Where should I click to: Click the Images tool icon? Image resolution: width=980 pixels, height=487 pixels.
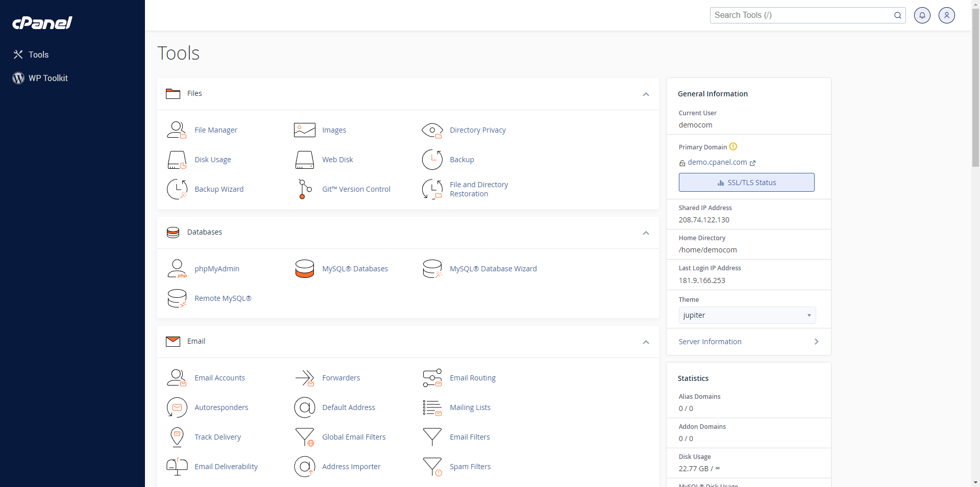(304, 130)
